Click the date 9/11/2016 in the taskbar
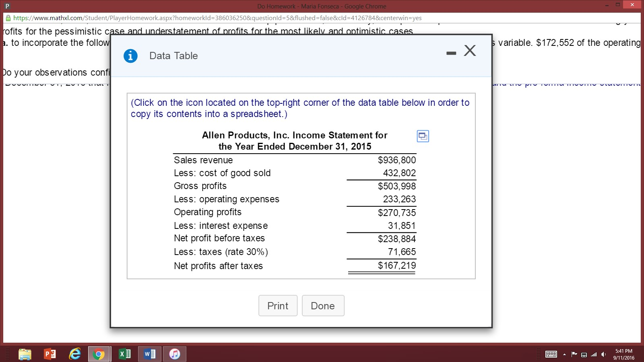 coord(623,358)
